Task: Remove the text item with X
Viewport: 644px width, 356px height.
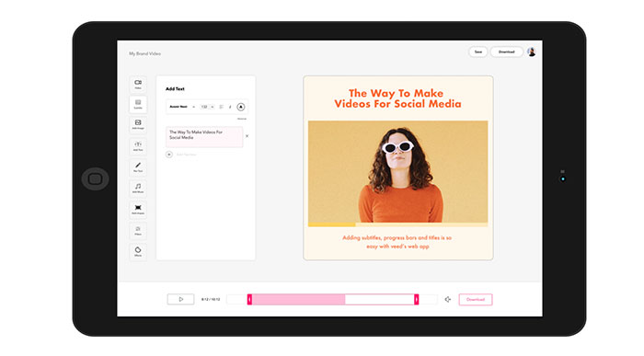Action: click(247, 136)
